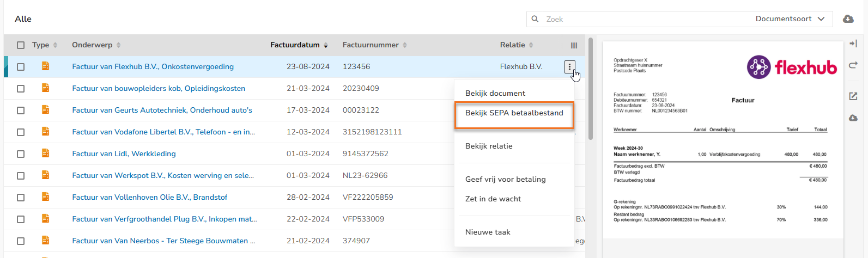This screenshot has height=258, width=868.
Task: Sort by Factuurdatum column
Action: (x=299, y=45)
